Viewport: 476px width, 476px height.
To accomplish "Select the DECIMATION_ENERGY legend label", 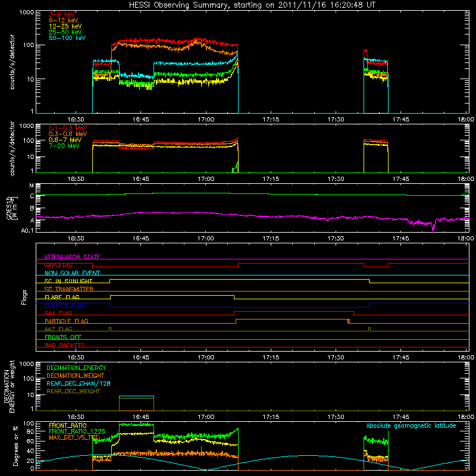I will tap(76, 368).
